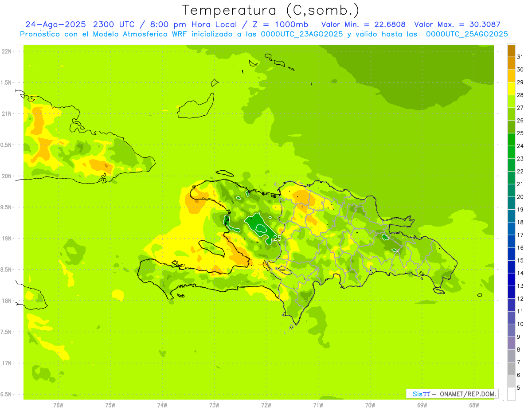Click the legend value '26'

[x=520, y=121]
